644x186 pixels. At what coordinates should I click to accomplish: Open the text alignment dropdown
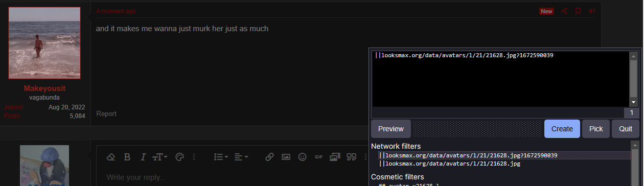[x=241, y=157]
